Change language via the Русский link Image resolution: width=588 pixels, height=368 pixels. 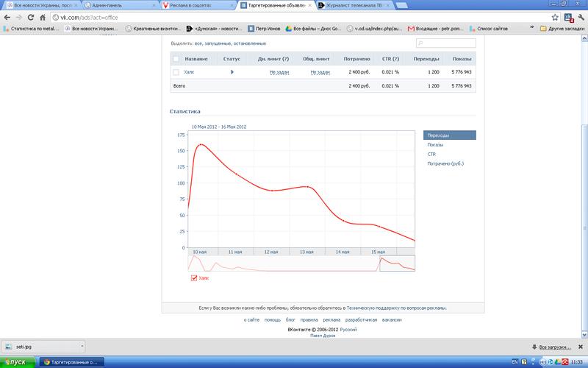point(348,329)
